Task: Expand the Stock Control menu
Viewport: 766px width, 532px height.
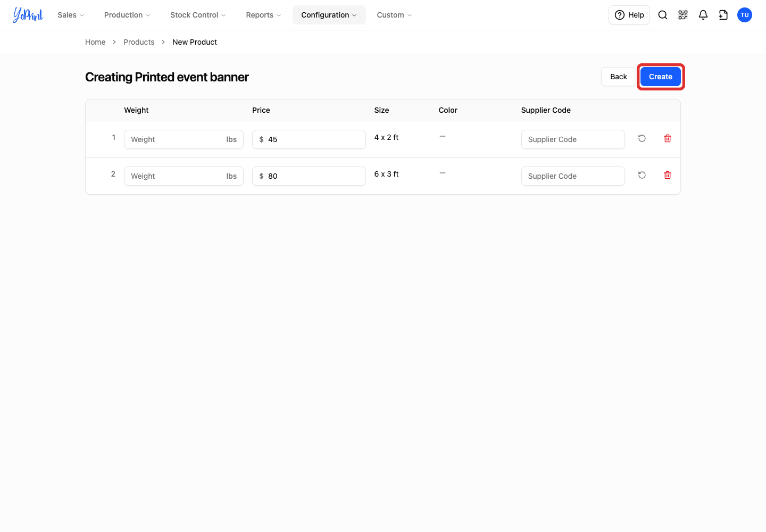Action: click(198, 15)
